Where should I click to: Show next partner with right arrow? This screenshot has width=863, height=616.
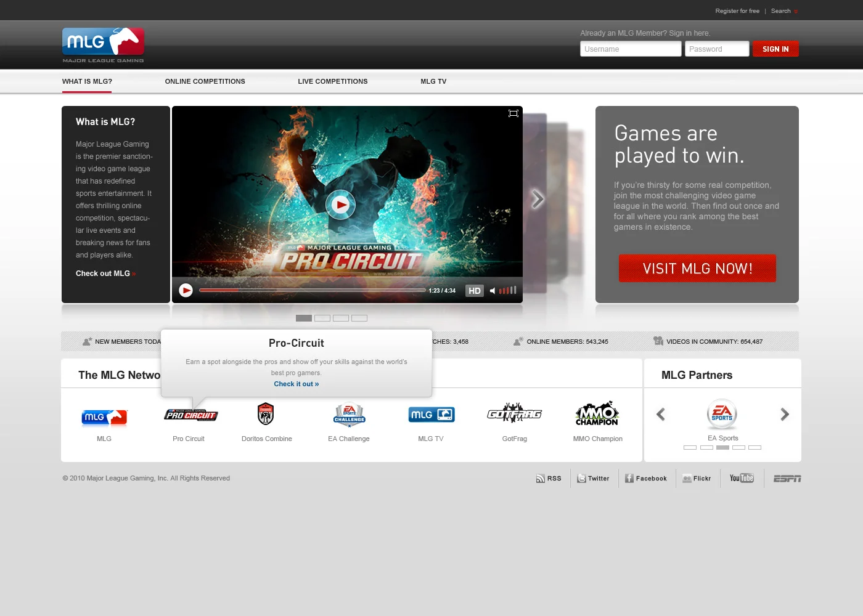(785, 415)
